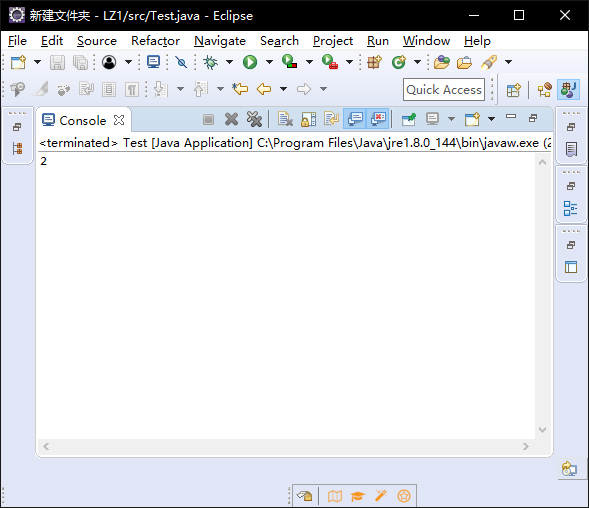589x508 pixels.
Task: Close the Console view tab
Action: pos(119,120)
